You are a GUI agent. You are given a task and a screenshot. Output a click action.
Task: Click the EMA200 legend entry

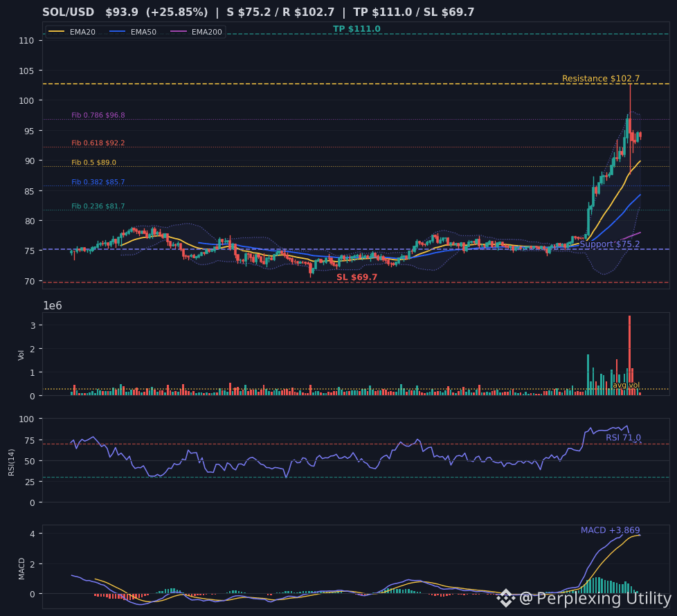click(196, 32)
